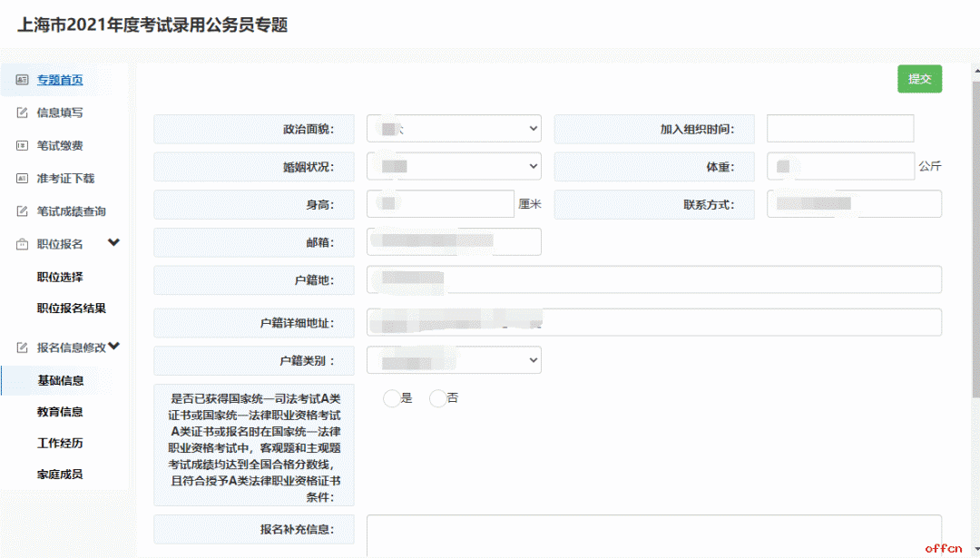Viewport: 980px width, 558px height.
Task: Click the card icon beside 准考证下载
Action: point(23,179)
